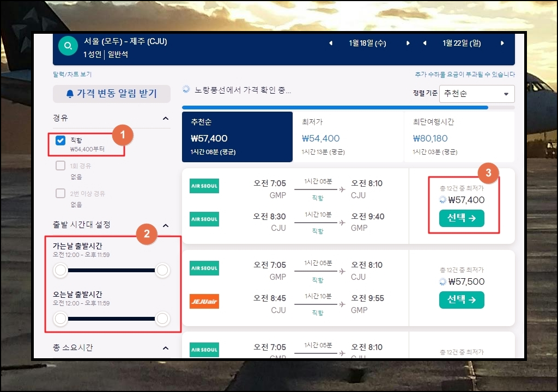Go to next return date after 1월 22일
Screen dimensions: 558x392
pyautogui.click(x=502, y=43)
